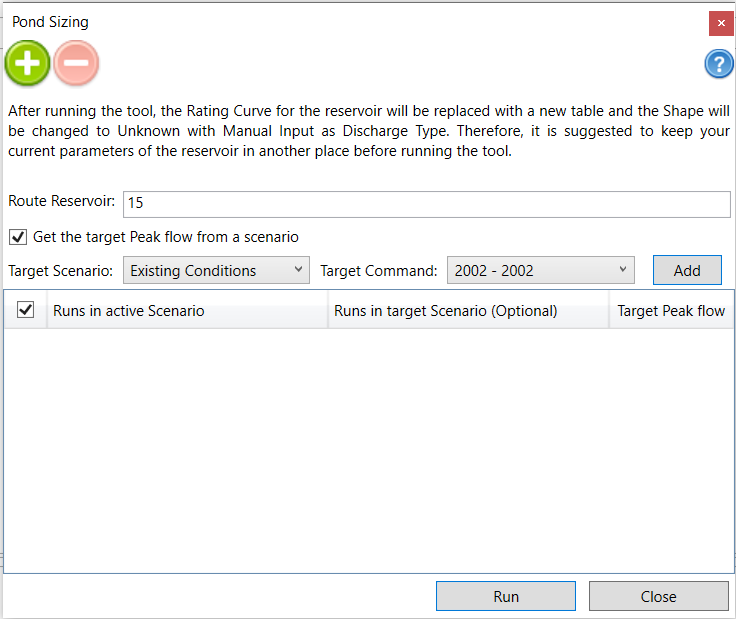
Task: Uncheck Get the target Peak flow checkbox
Action: coord(17,237)
